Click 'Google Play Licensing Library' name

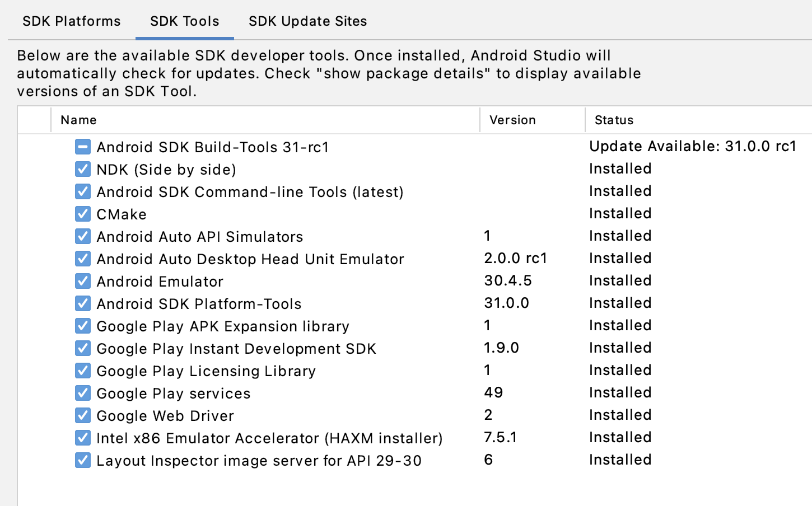tap(206, 371)
